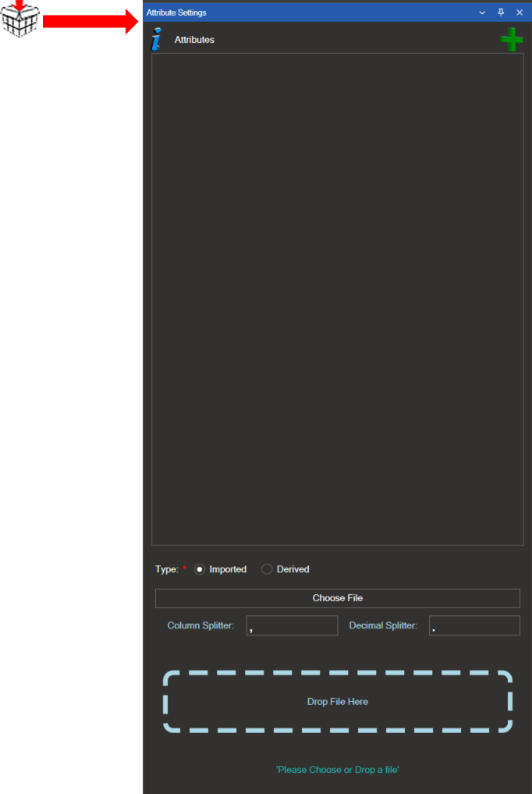Focus the Decimal Splitter input field

474,625
